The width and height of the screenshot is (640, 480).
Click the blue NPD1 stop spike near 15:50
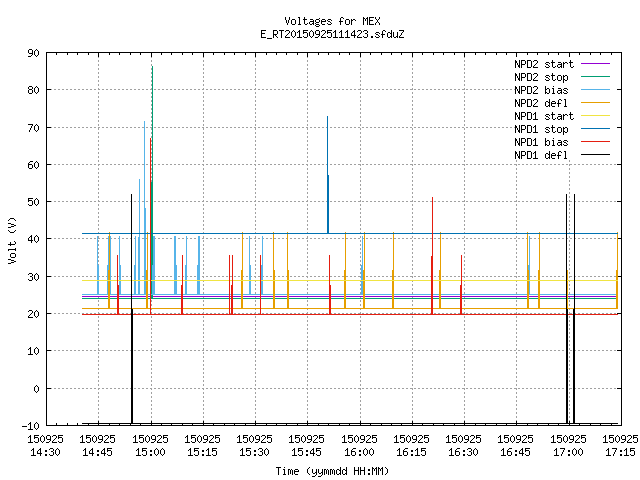click(x=327, y=175)
